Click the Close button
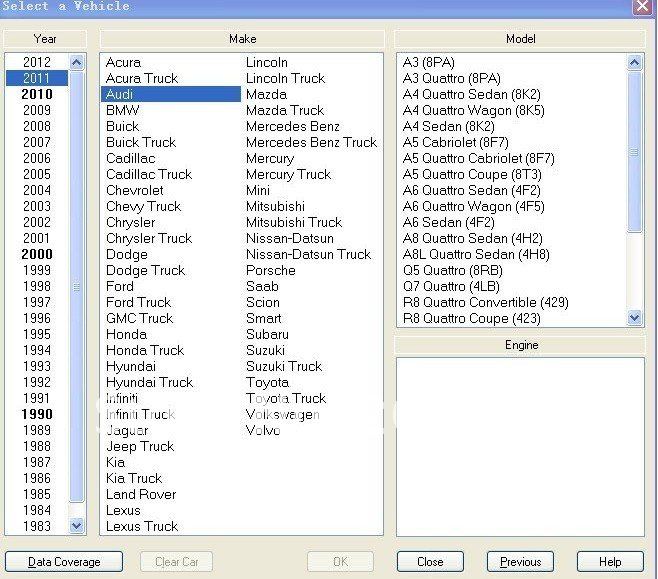 point(430,561)
